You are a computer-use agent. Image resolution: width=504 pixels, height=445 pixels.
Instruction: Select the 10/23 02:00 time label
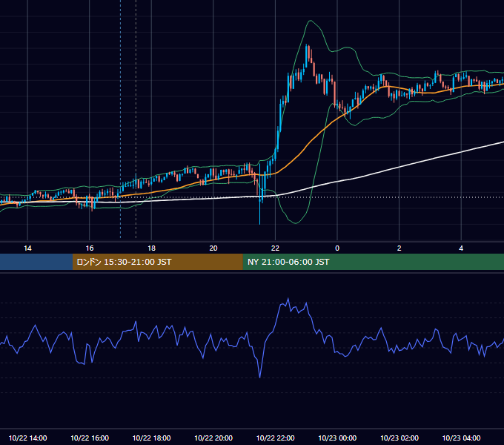399,438
